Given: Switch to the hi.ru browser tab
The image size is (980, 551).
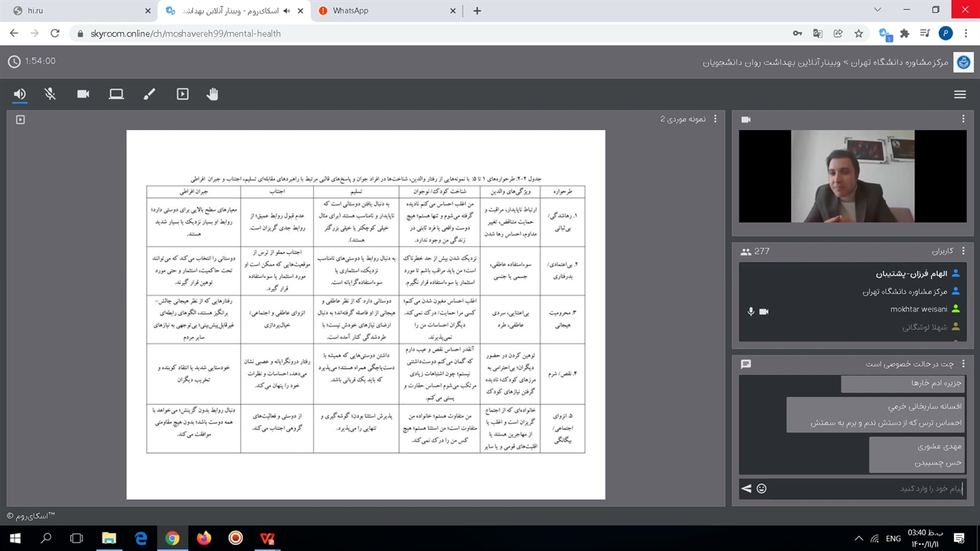Looking at the screenshot, I should coord(80,11).
